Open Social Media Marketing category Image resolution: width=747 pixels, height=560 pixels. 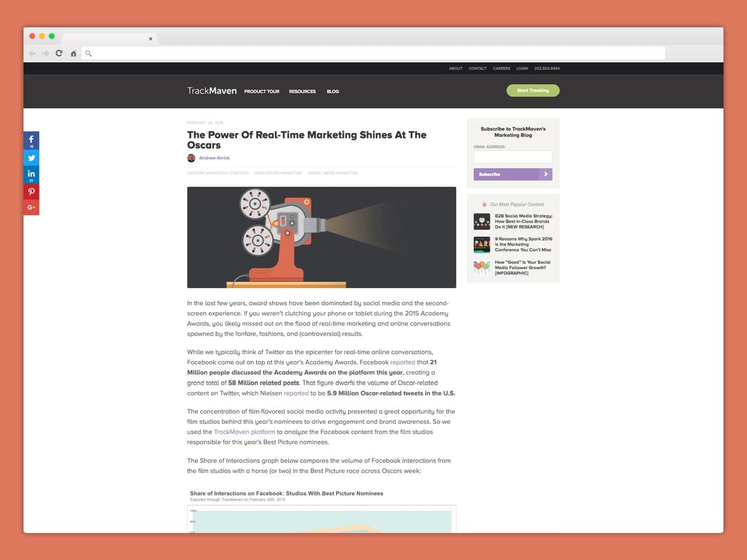point(334,173)
